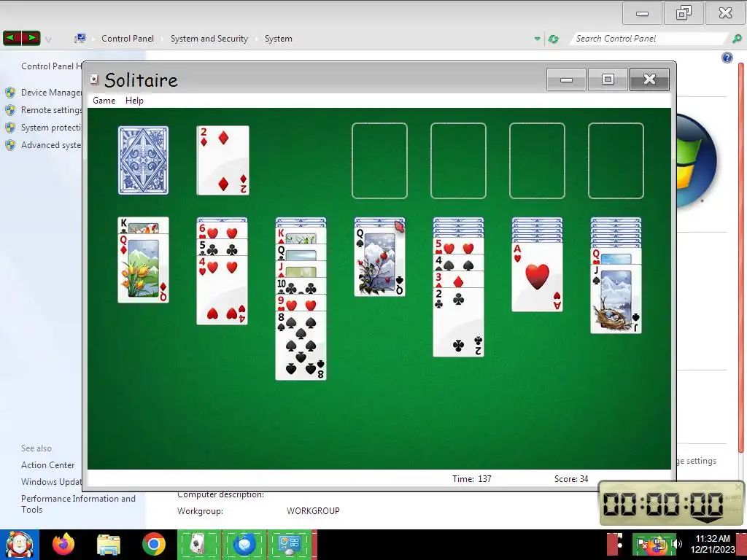The image size is (747, 560).
Task: Click System and Security breadcrumb
Action: (x=209, y=39)
